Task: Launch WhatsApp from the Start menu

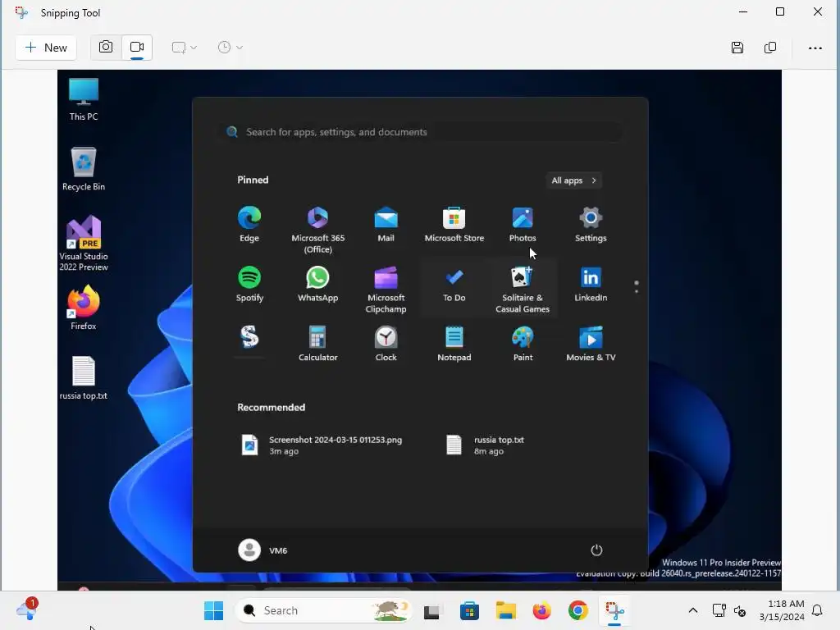Action: 317,285
